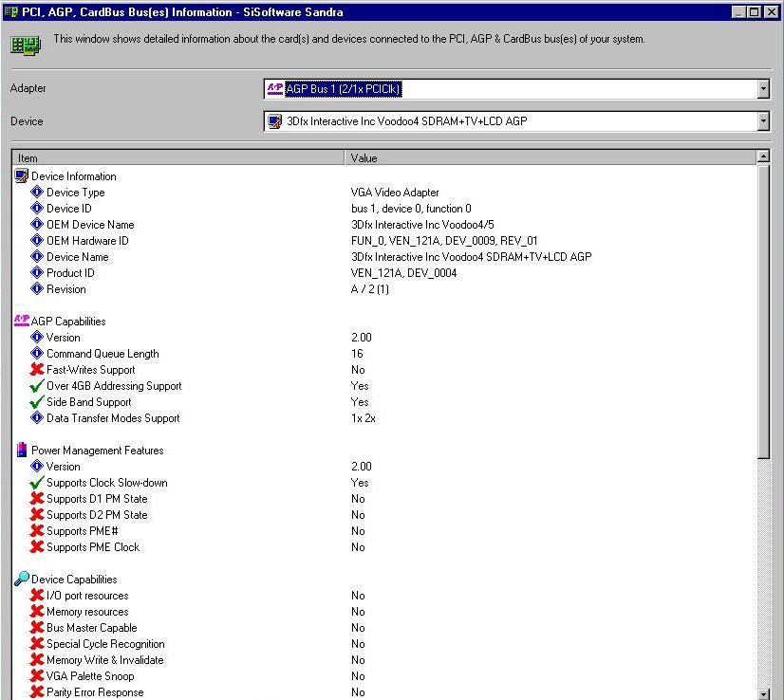
Task: Click the red X beside VGA Palette Snoop
Action: (37, 675)
